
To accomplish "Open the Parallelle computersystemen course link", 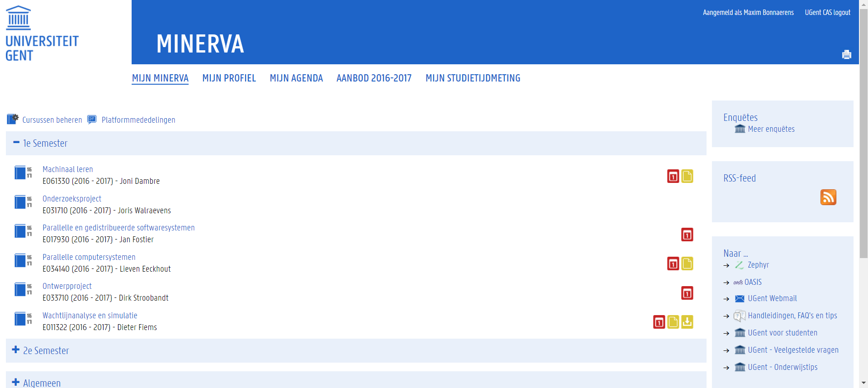I will point(89,257).
